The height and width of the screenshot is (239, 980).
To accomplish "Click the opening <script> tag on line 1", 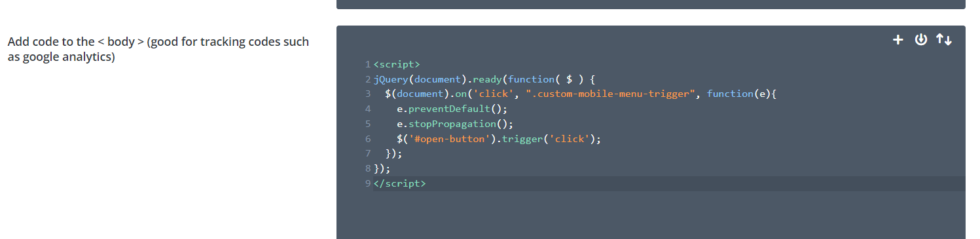I will point(397,64).
